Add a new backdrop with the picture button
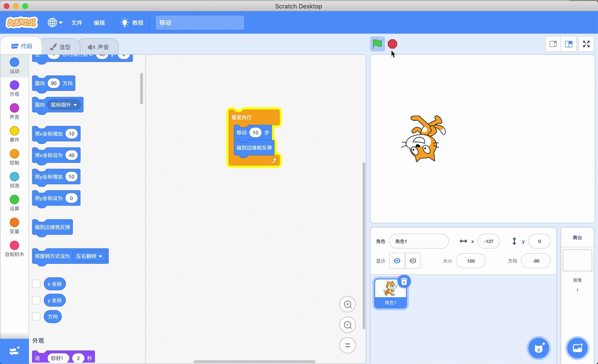Viewport: 598px width, 364px height. [577, 348]
